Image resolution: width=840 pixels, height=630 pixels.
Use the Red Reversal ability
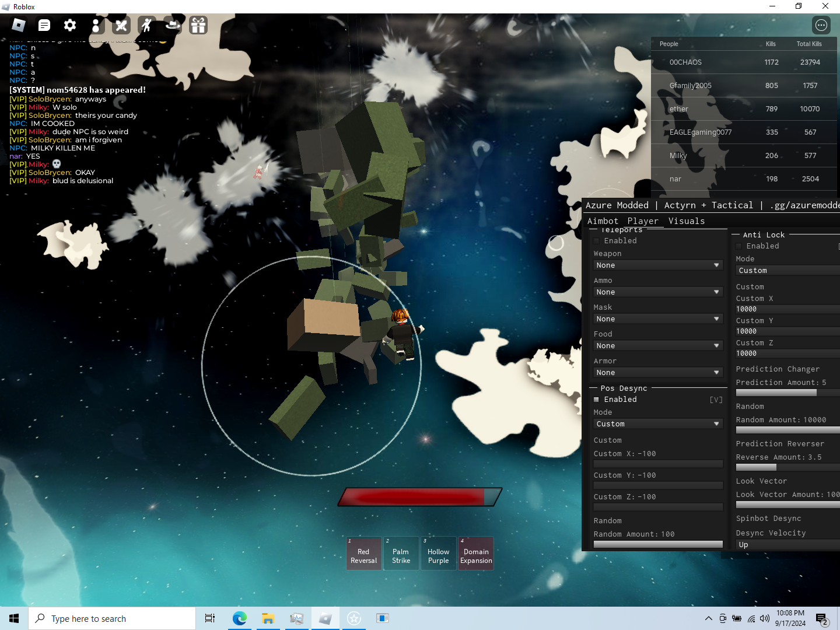coord(363,553)
